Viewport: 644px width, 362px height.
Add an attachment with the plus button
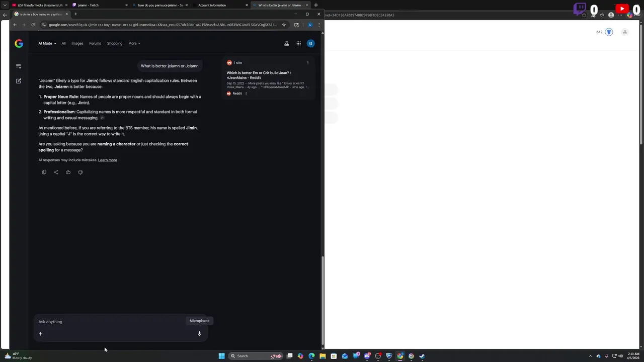coord(41,333)
